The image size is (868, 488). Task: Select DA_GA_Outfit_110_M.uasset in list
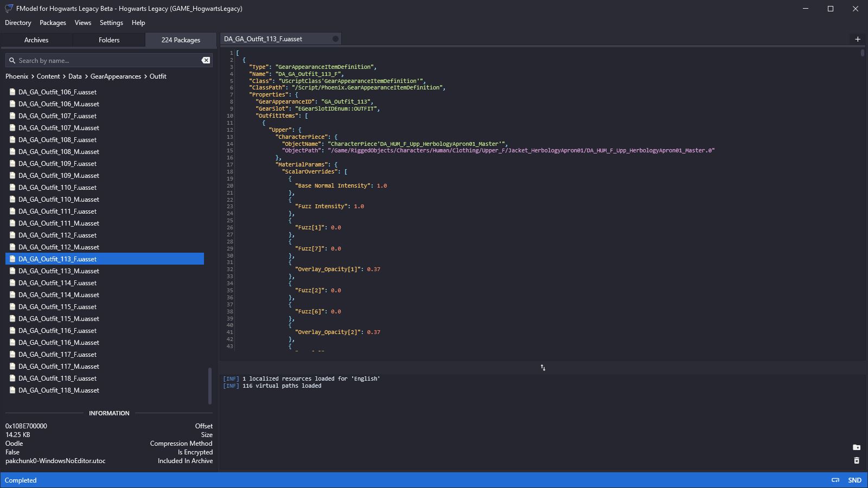click(105, 200)
